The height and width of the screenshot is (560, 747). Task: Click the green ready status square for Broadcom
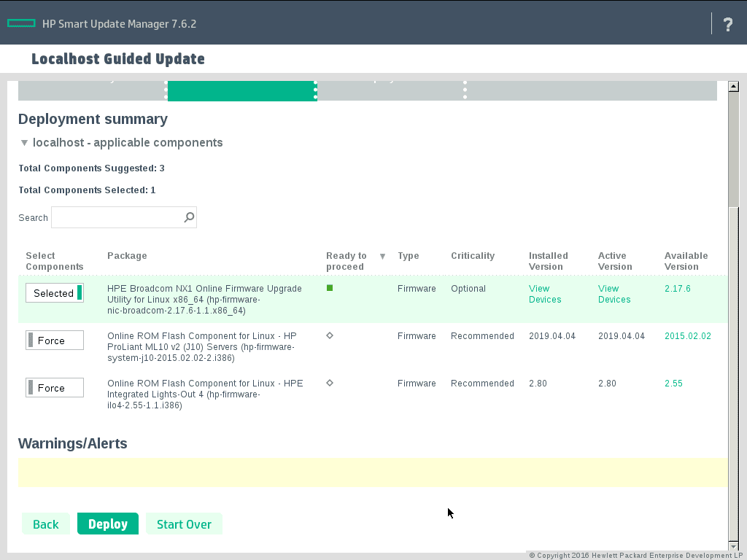pyautogui.click(x=330, y=287)
